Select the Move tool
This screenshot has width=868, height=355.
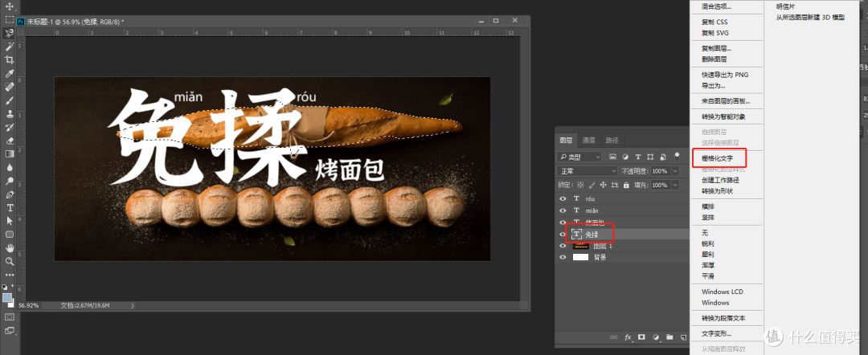[x=10, y=6]
